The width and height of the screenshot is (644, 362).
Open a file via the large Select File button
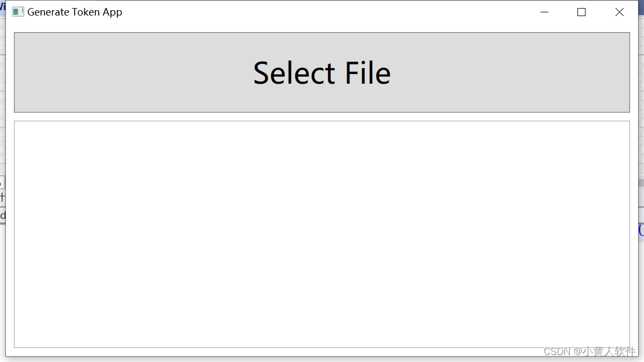click(322, 72)
